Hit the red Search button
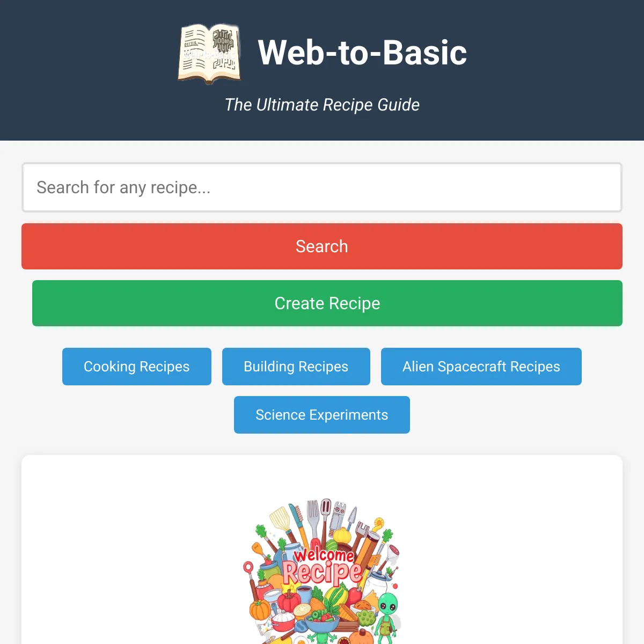 coord(322,246)
